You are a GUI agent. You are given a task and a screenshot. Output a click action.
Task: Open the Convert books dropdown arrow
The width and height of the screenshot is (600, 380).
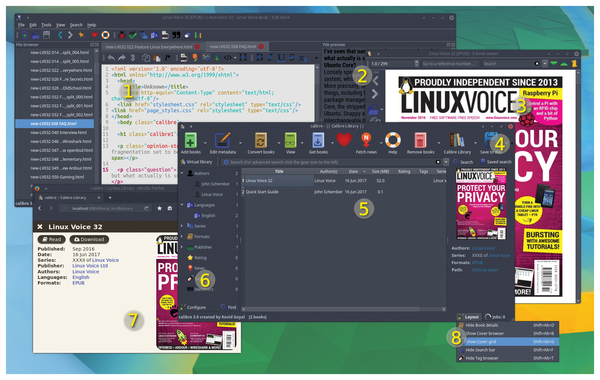[x=279, y=143]
